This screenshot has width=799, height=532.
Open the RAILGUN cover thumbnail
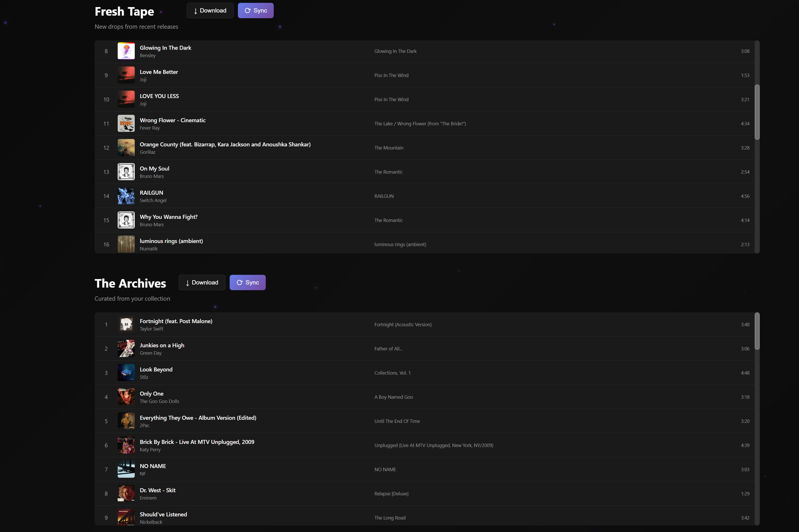tap(126, 196)
